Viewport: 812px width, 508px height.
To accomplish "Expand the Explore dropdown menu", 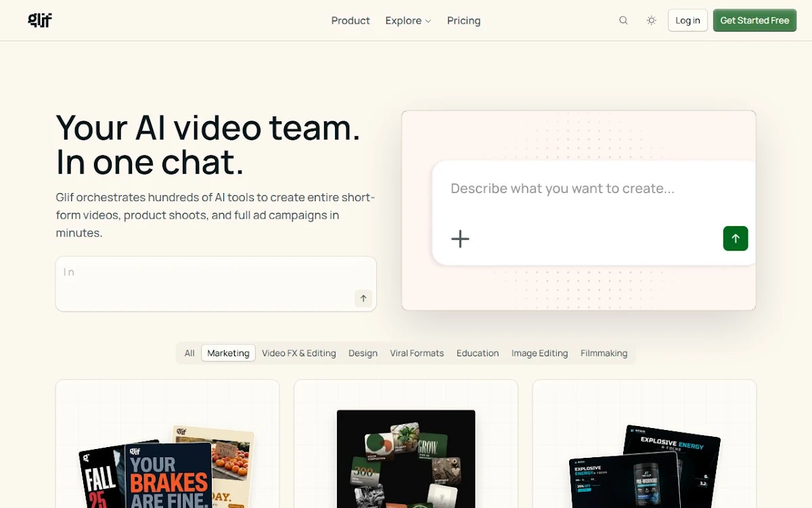I will coord(408,20).
